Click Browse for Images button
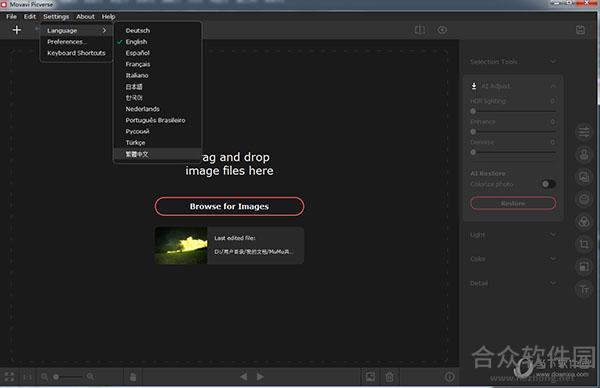The image size is (600, 388). click(229, 206)
